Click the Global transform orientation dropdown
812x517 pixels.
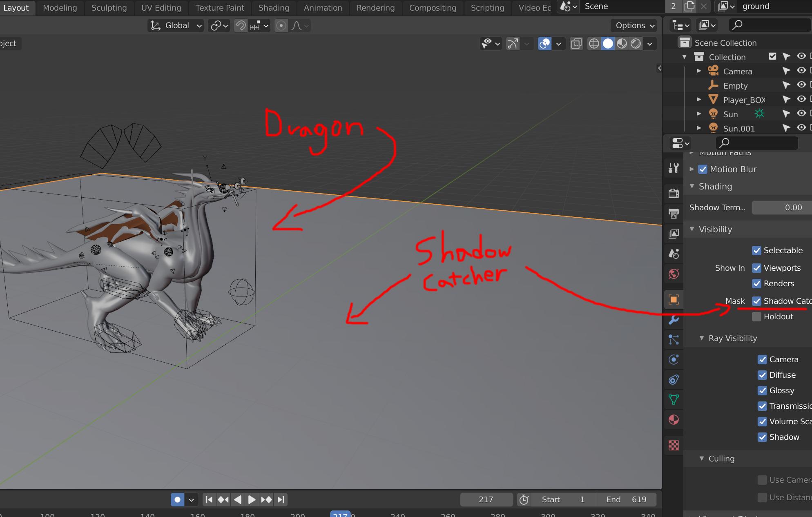174,25
